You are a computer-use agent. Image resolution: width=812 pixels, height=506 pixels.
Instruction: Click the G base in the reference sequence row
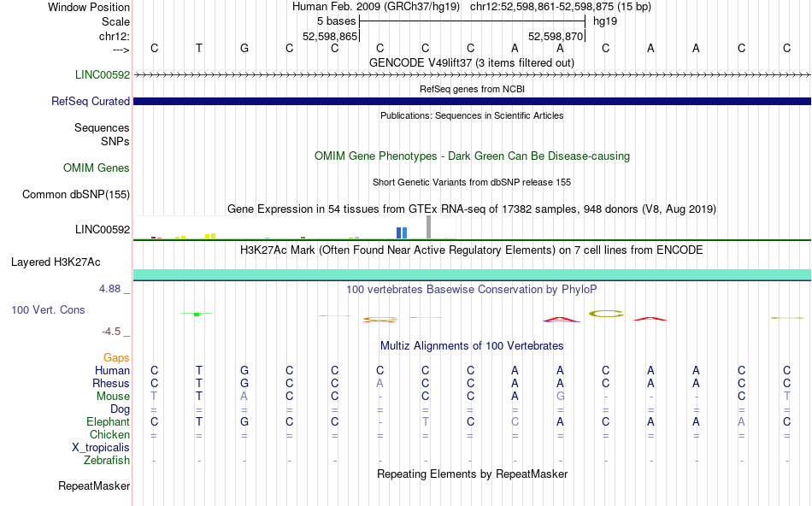pos(244,48)
